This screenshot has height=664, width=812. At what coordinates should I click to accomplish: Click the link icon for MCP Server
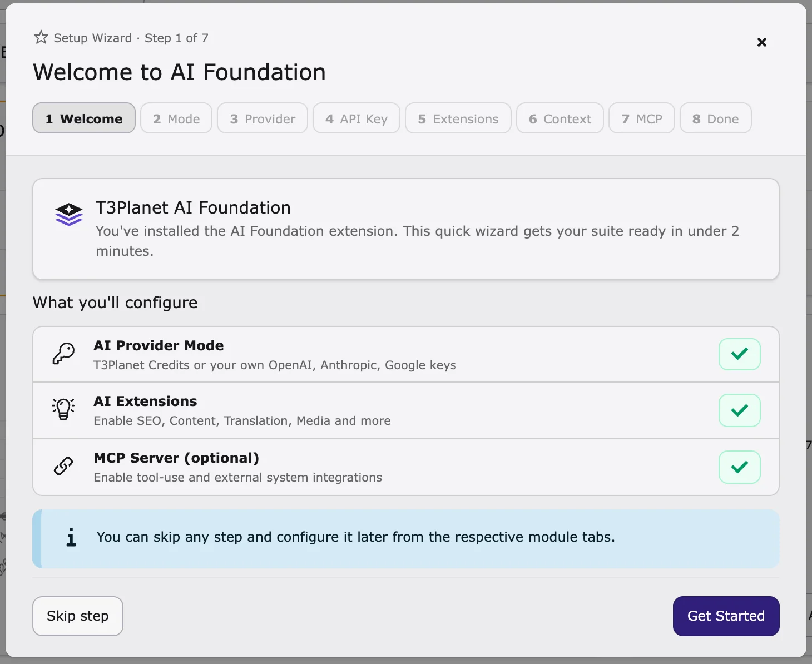click(63, 466)
